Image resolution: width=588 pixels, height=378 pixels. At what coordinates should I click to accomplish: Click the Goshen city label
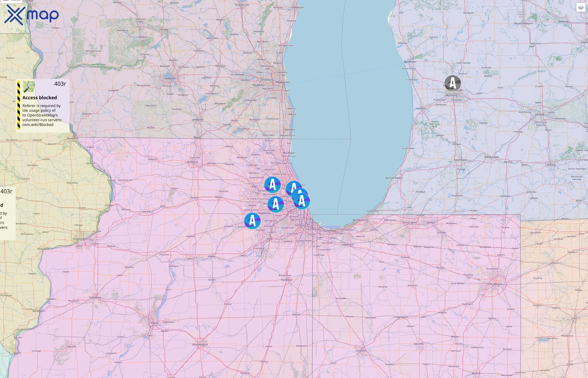point(441,232)
